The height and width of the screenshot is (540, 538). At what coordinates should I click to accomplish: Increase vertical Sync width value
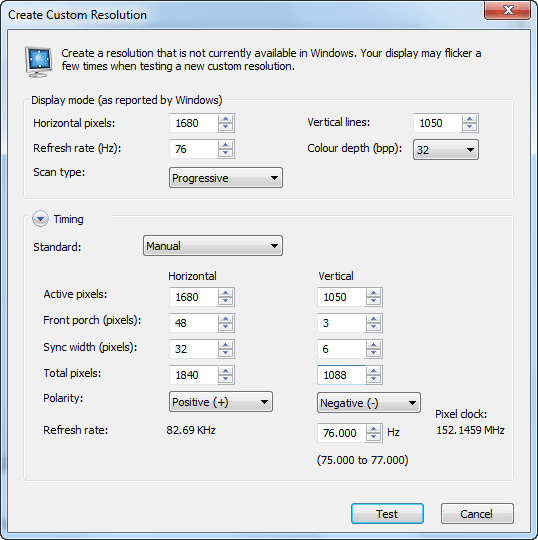374,345
